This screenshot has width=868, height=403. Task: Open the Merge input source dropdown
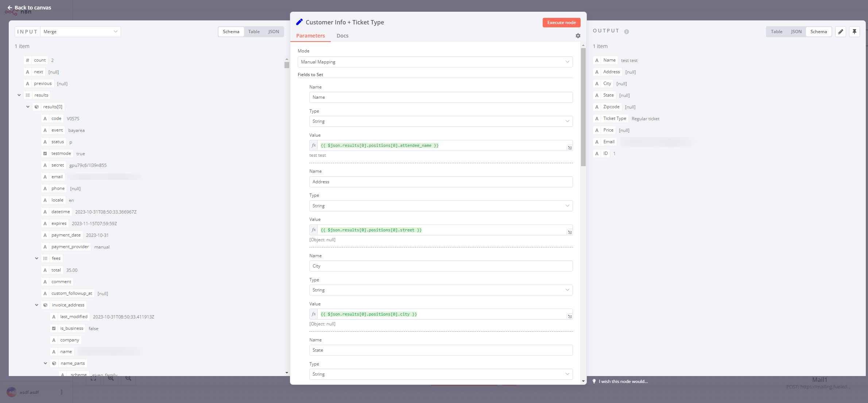(80, 32)
